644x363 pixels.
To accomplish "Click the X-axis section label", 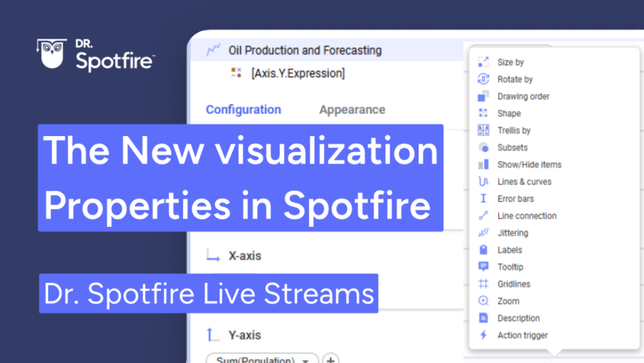I will click(245, 256).
